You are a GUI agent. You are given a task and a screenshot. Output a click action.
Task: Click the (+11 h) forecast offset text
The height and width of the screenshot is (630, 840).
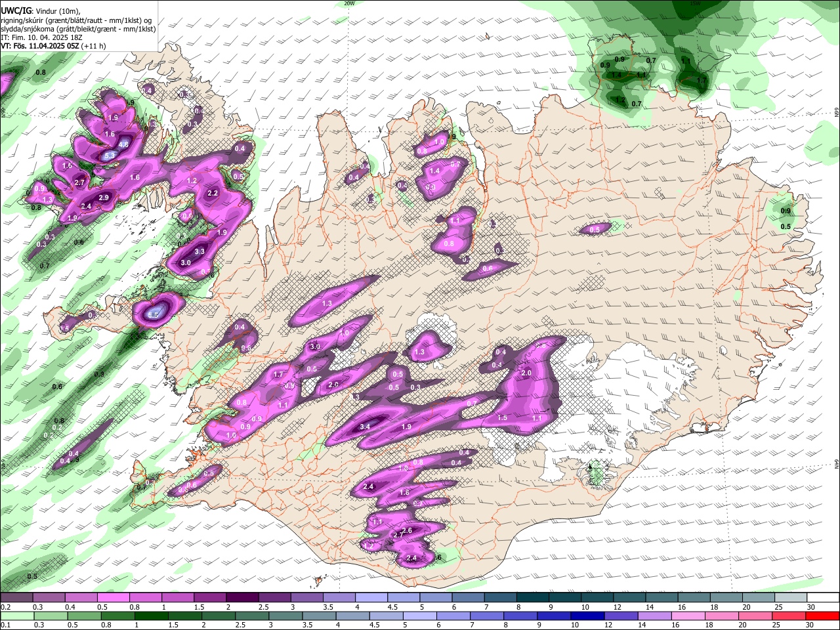pyautogui.click(x=94, y=46)
